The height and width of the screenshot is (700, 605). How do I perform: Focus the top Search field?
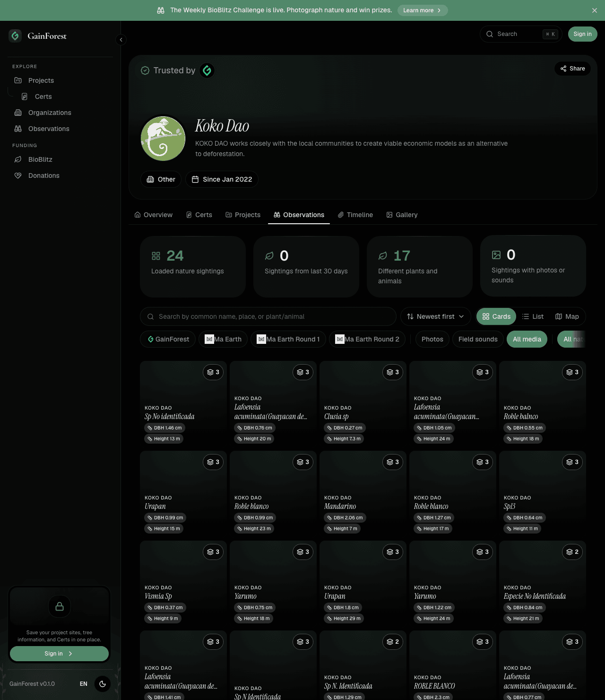coord(521,34)
